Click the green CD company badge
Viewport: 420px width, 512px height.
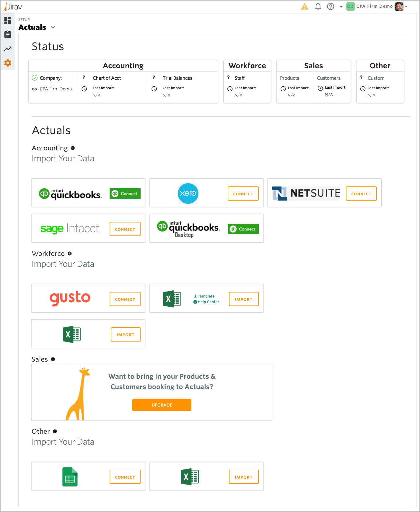tap(350, 6)
